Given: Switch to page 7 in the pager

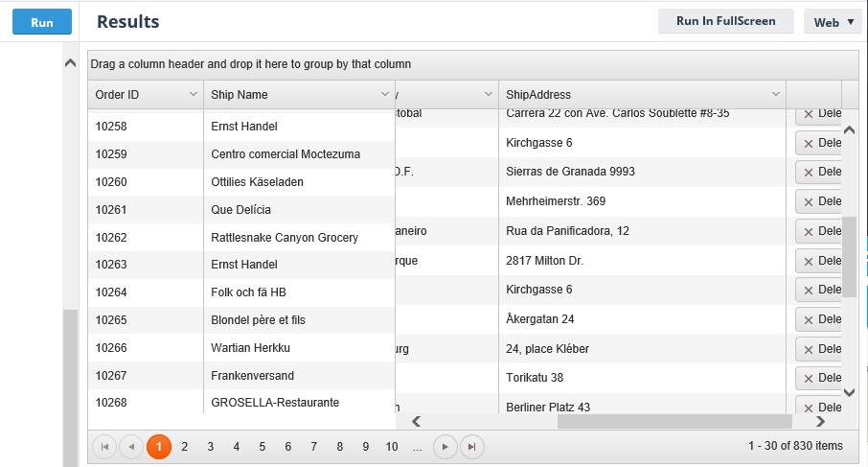Looking at the screenshot, I should point(313,446).
